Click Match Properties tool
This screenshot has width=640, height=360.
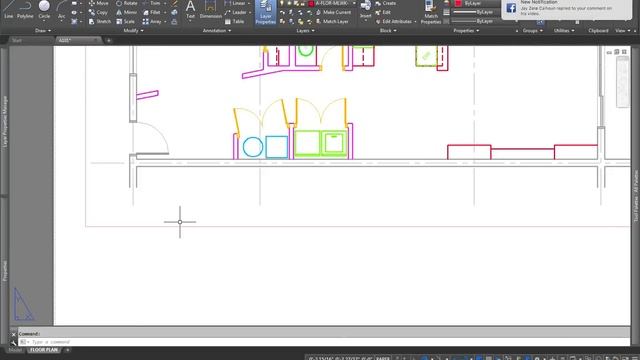click(x=431, y=12)
